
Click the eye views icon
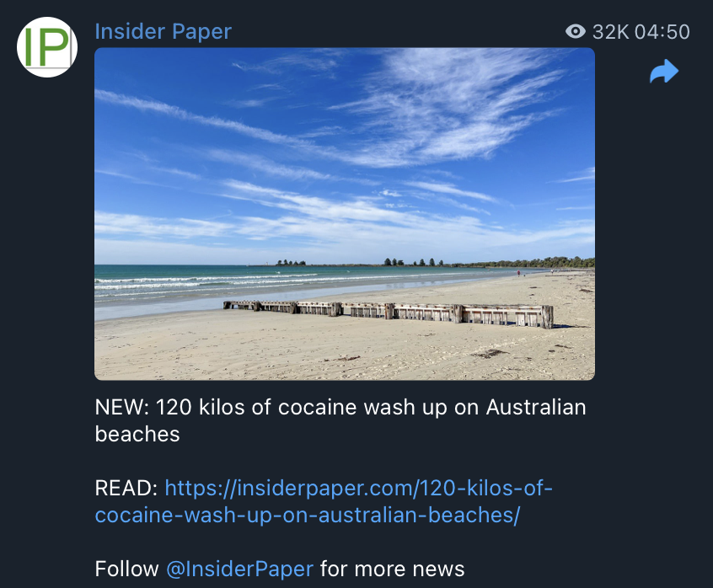click(x=576, y=32)
